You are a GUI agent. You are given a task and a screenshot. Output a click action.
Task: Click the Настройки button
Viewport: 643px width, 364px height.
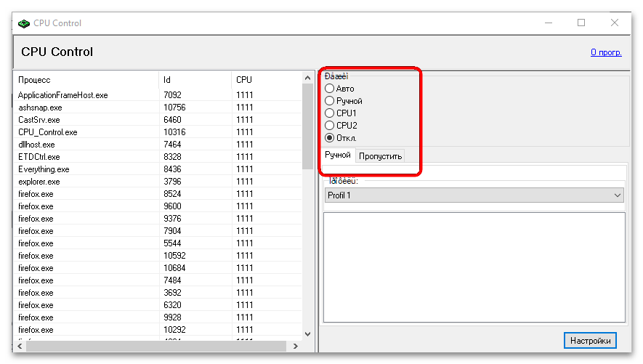(x=590, y=341)
